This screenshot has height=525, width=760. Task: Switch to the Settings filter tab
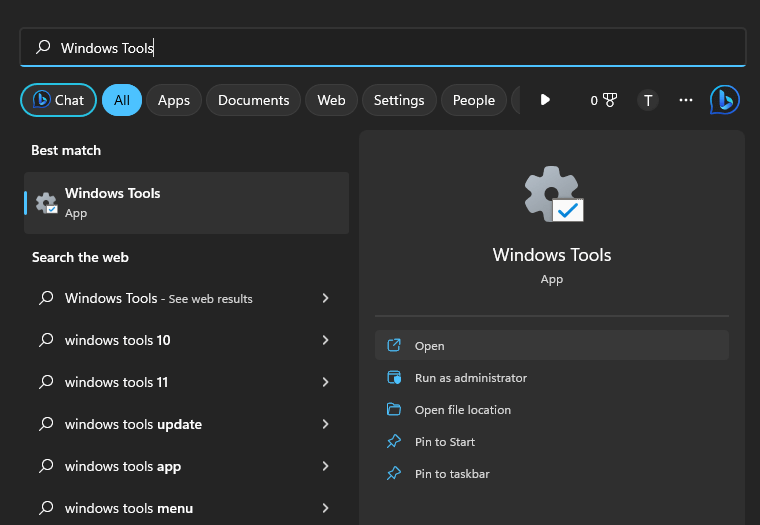399,100
